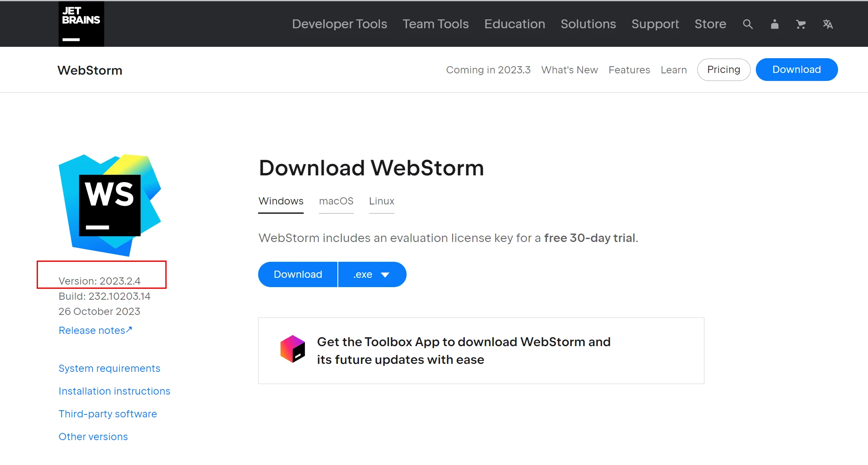Open the shopping cart icon

(801, 24)
